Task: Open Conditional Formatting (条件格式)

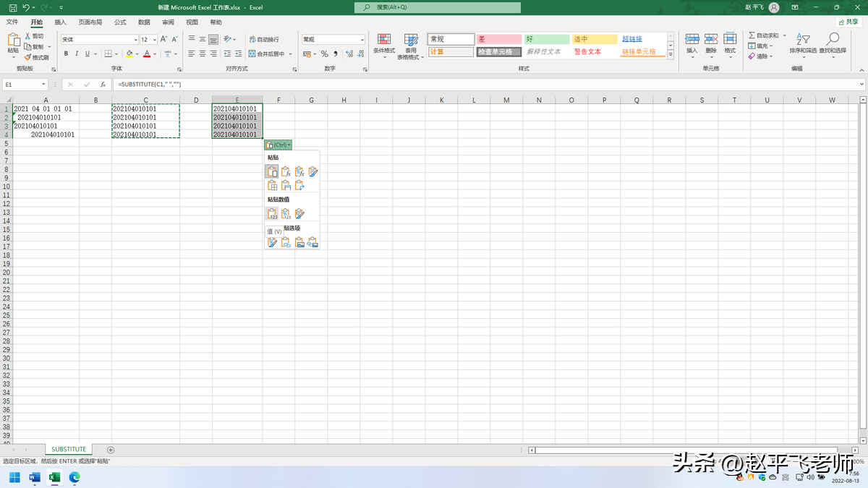Action: 384,45
